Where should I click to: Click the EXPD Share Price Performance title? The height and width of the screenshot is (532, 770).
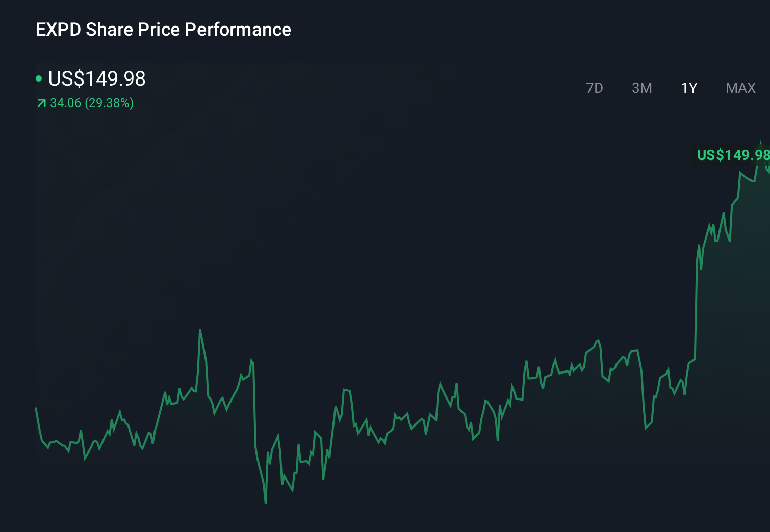163,29
